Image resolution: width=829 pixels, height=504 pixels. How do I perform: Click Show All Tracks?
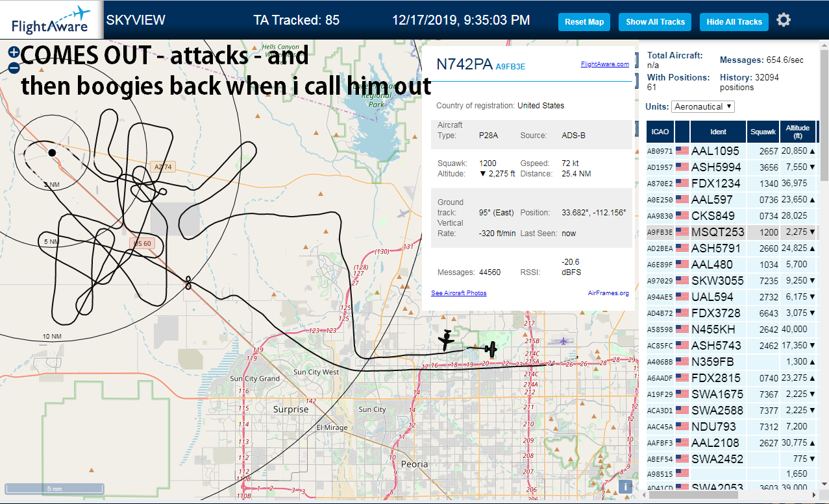[x=655, y=22]
